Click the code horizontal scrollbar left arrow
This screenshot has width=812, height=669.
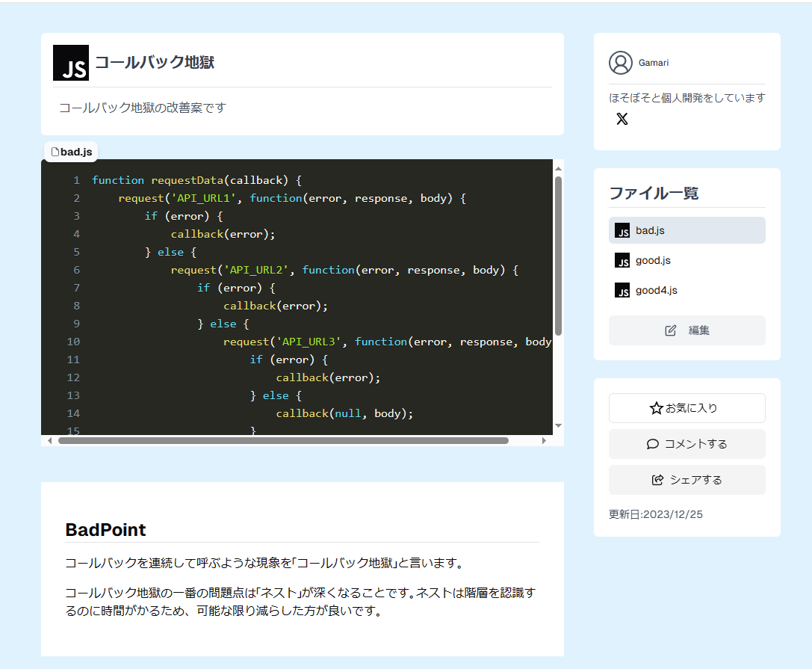[x=50, y=441]
